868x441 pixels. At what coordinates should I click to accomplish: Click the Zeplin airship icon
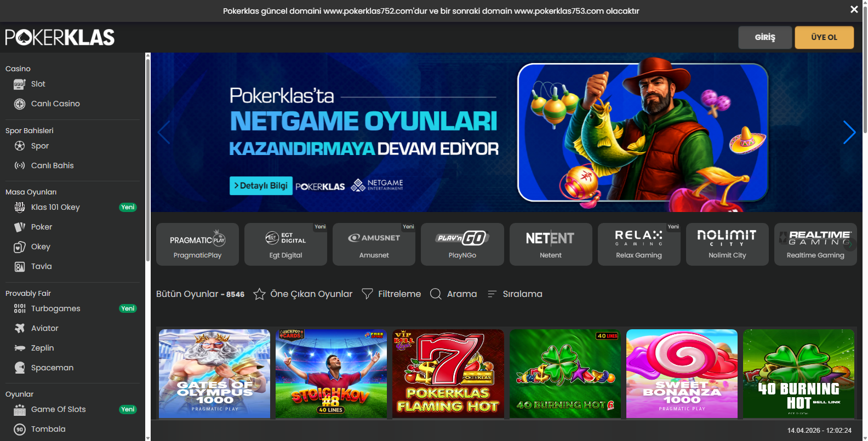(x=20, y=348)
